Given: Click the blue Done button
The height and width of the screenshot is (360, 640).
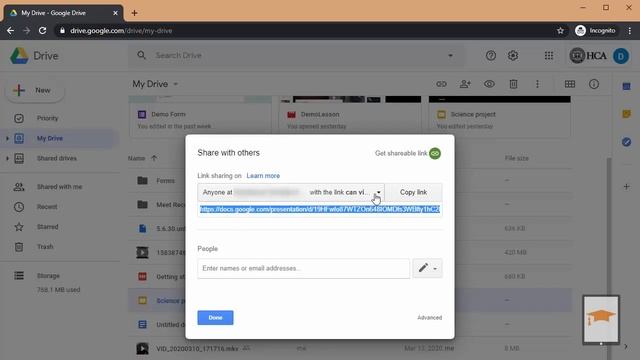Looking at the screenshot, I should click(x=215, y=318).
